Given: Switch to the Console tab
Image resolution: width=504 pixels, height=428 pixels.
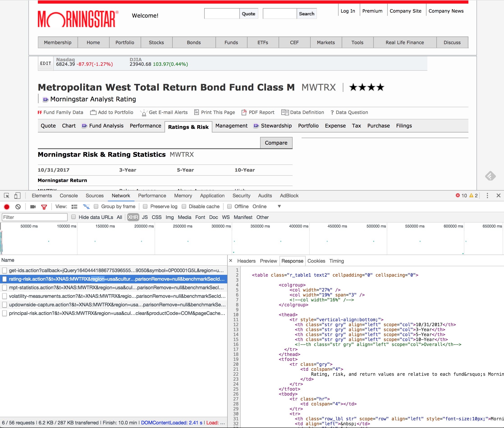Looking at the screenshot, I should [x=69, y=196].
